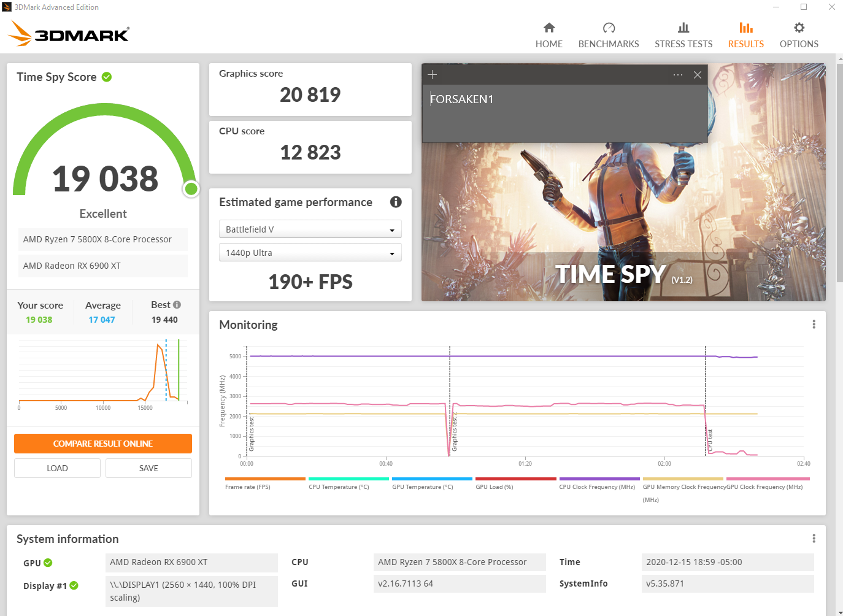
Task: Expand the 1440p Ultra resolution dropdown
Action: tap(310, 253)
